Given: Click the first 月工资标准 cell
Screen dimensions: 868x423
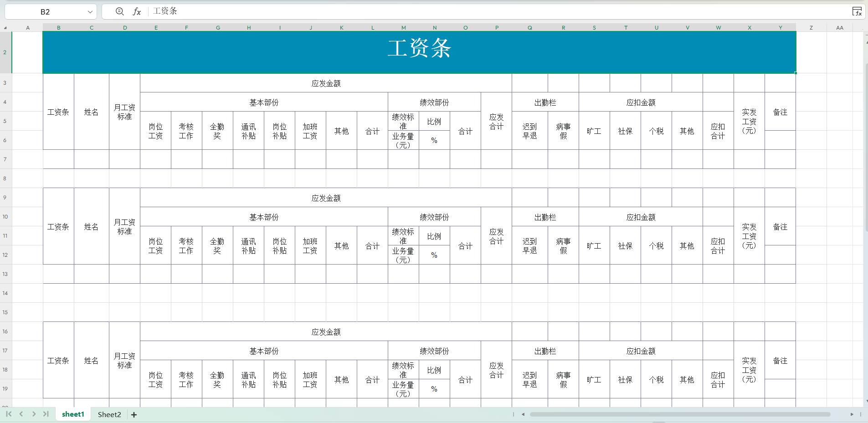Looking at the screenshot, I should pyautogui.click(x=124, y=112).
